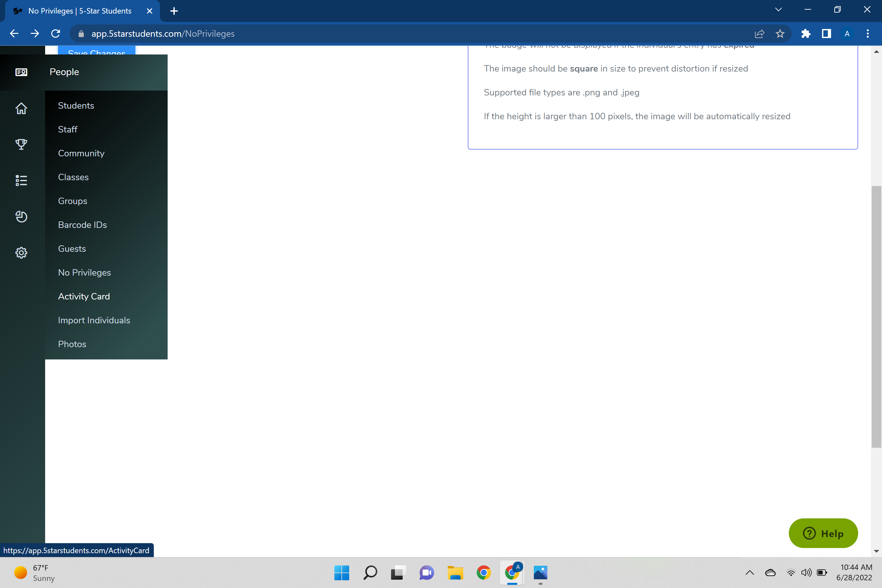Open a new browser tab
The image size is (882, 588).
coord(174,11)
